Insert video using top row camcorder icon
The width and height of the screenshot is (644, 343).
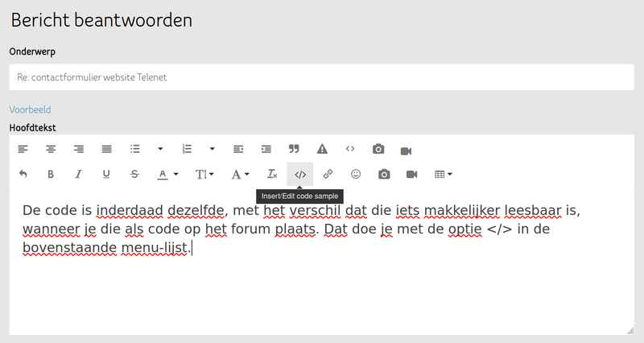tap(407, 151)
